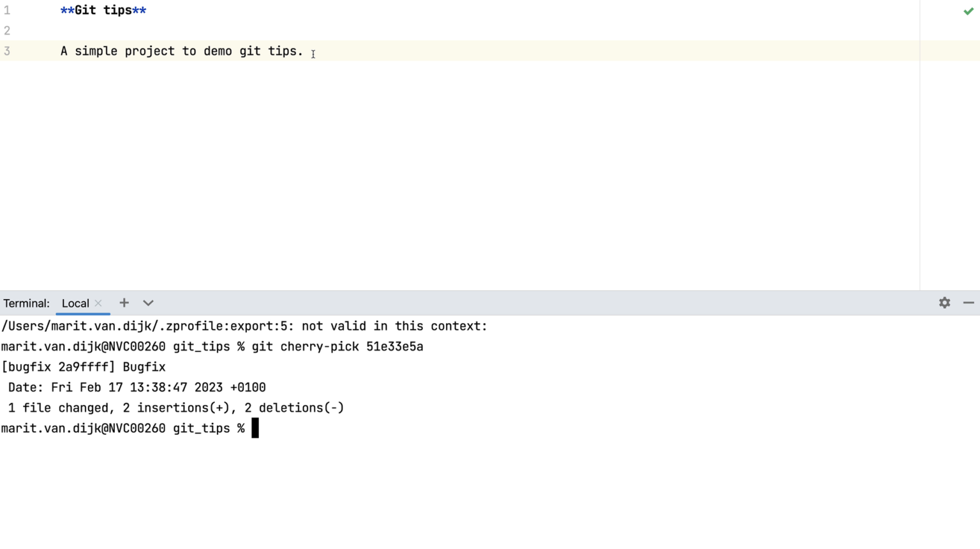Click the commit Date output line

(137, 388)
